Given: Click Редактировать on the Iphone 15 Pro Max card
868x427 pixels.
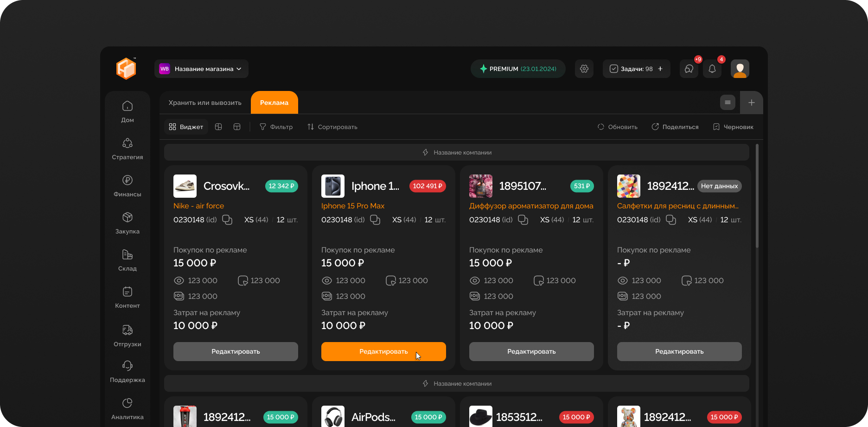Looking at the screenshot, I should tap(383, 351).
